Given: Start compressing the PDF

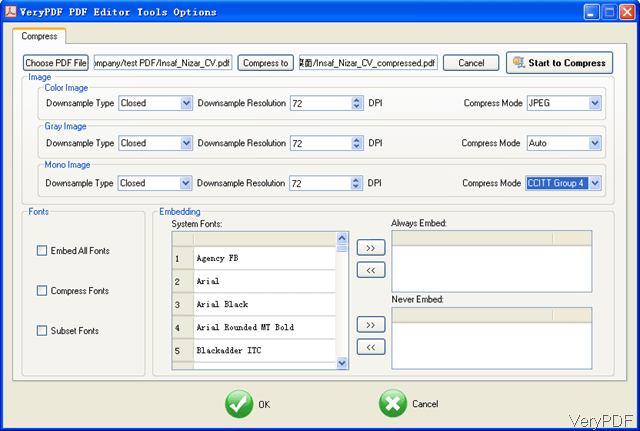Looking at the screenshot, I should [559, 62].
